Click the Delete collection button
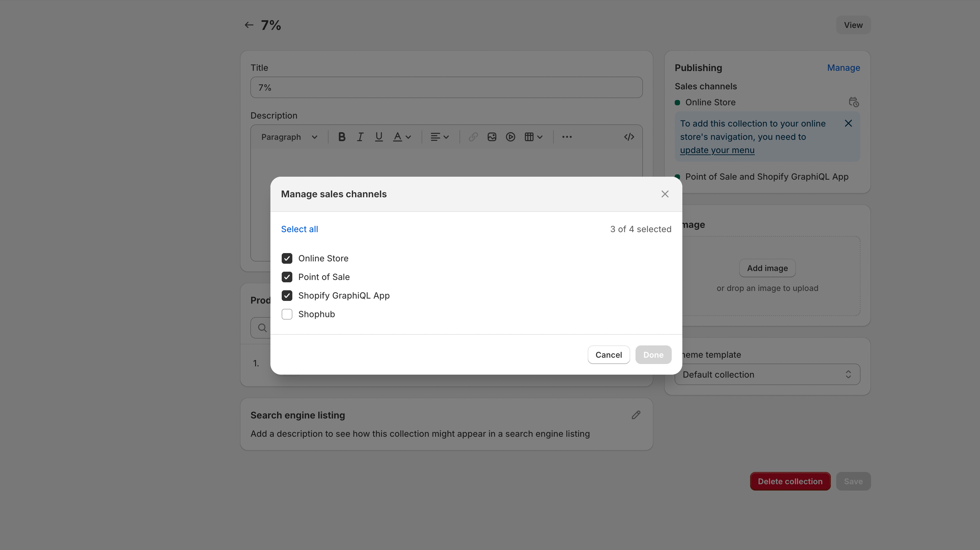980x550 pixels. 790,481
